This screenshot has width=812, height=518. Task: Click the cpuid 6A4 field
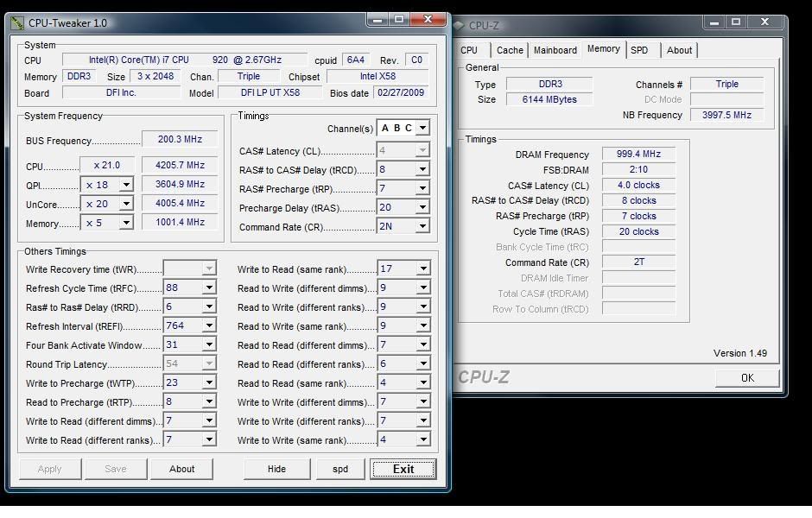click(355, 60)
